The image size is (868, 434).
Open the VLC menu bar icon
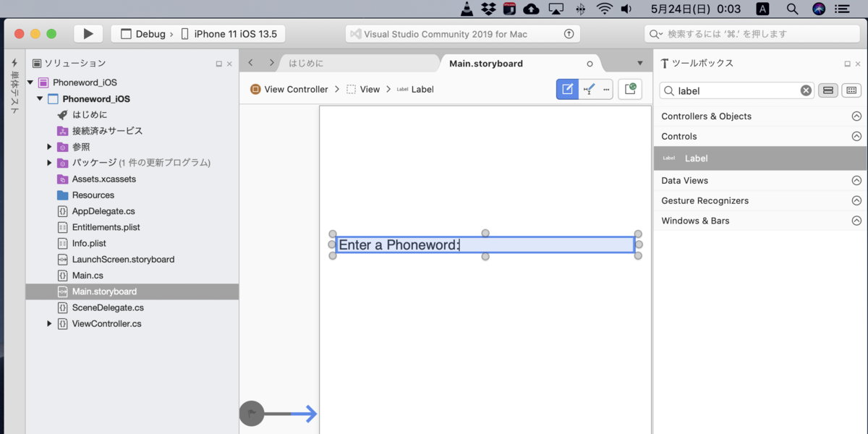468,9
